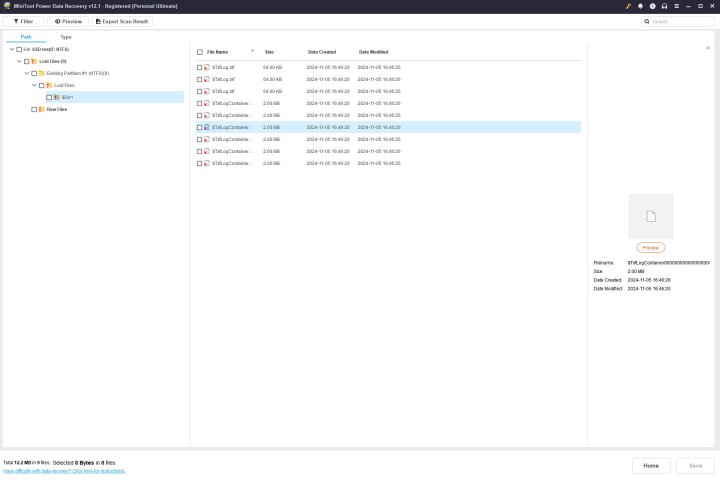Click the Raw Files folder icon

click(x=42, y=109)
